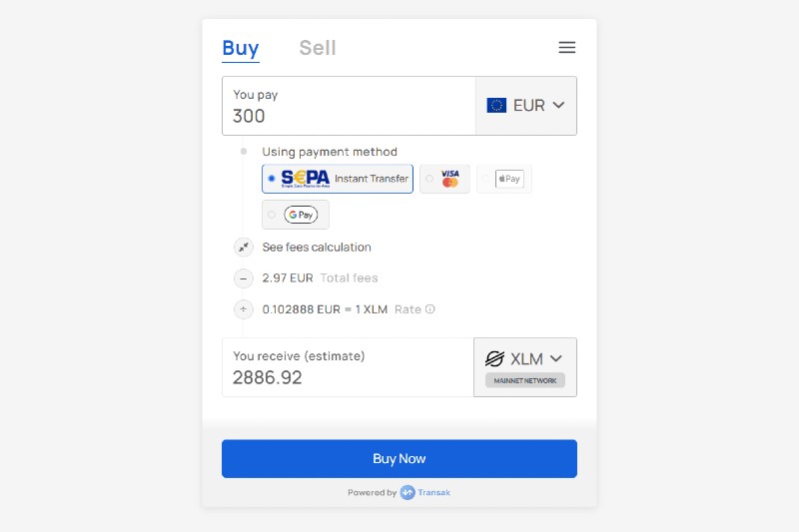Click the minus total fees icon

244,278
